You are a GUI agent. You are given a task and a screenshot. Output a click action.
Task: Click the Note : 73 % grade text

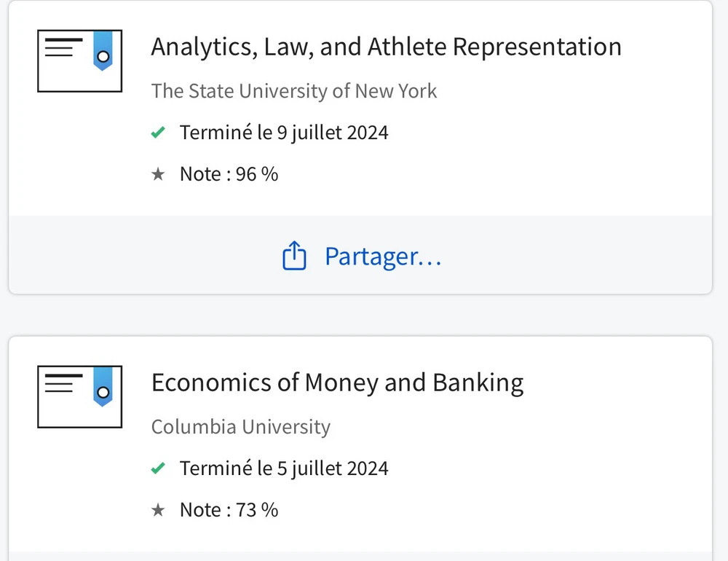pos(229,510)
